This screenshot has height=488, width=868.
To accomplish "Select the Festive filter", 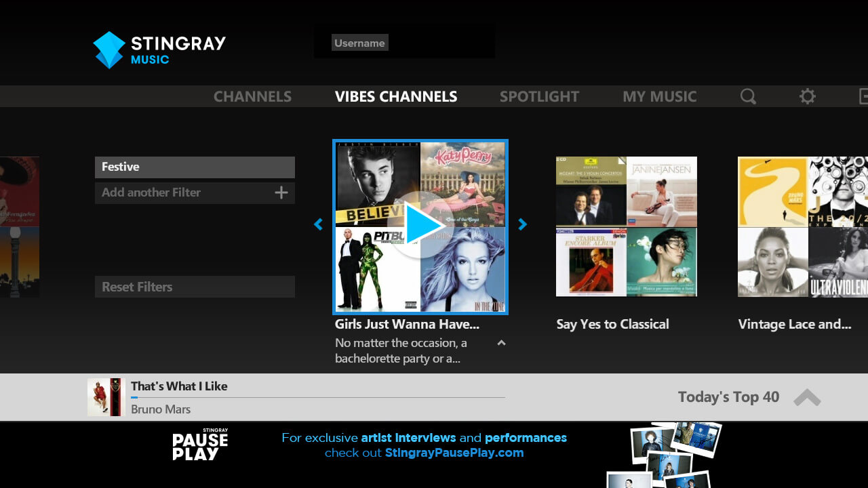I will tap(195, 167).
